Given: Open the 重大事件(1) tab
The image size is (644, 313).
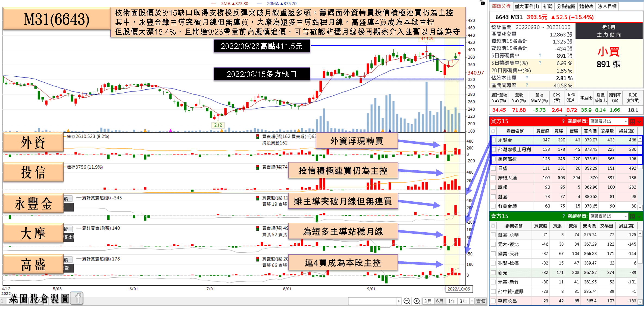Looking at the screenshot, I should point(527,6).
